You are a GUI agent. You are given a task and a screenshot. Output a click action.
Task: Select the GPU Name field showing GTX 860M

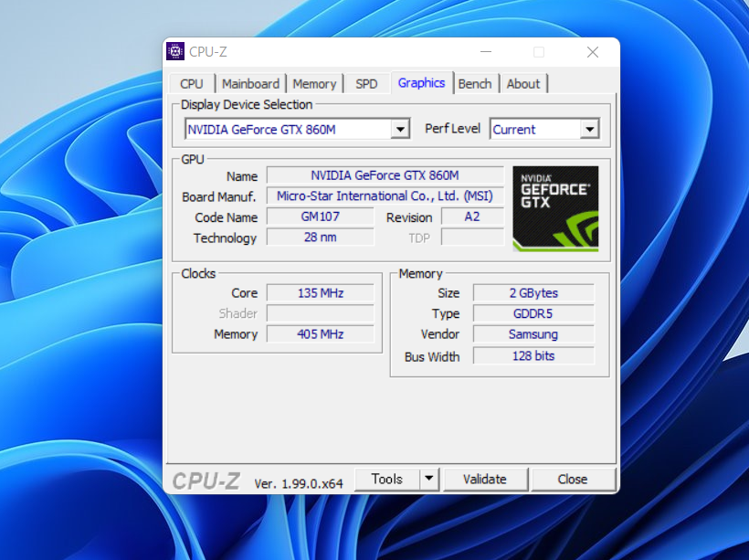(x=385, y=175)
